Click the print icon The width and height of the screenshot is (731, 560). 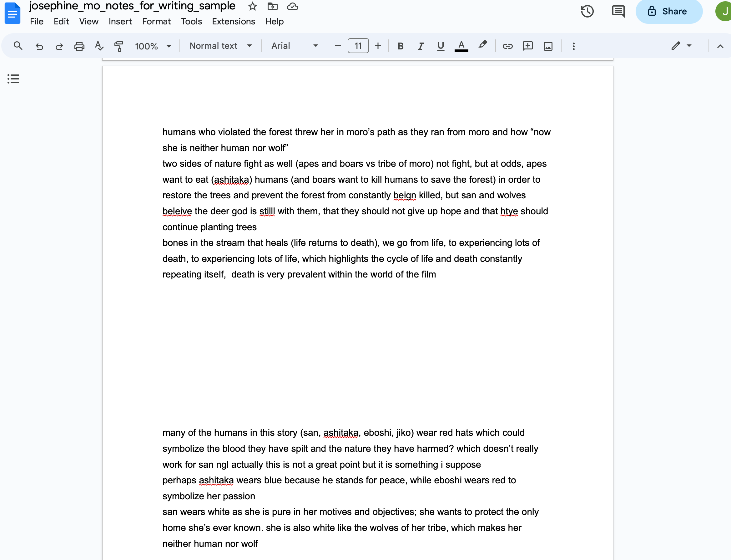point(79,46)
